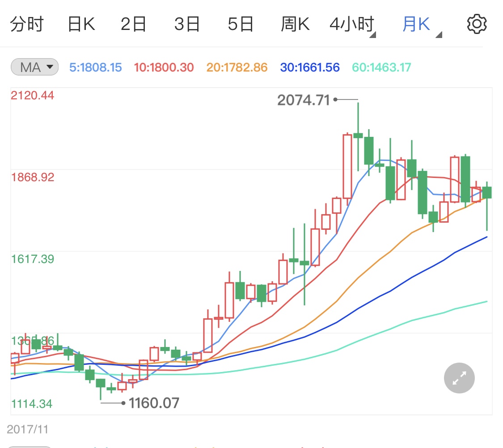This screenshot has height=448, width=503.
Task: Switch to the 2日 tab
Action: coord(133,24)
